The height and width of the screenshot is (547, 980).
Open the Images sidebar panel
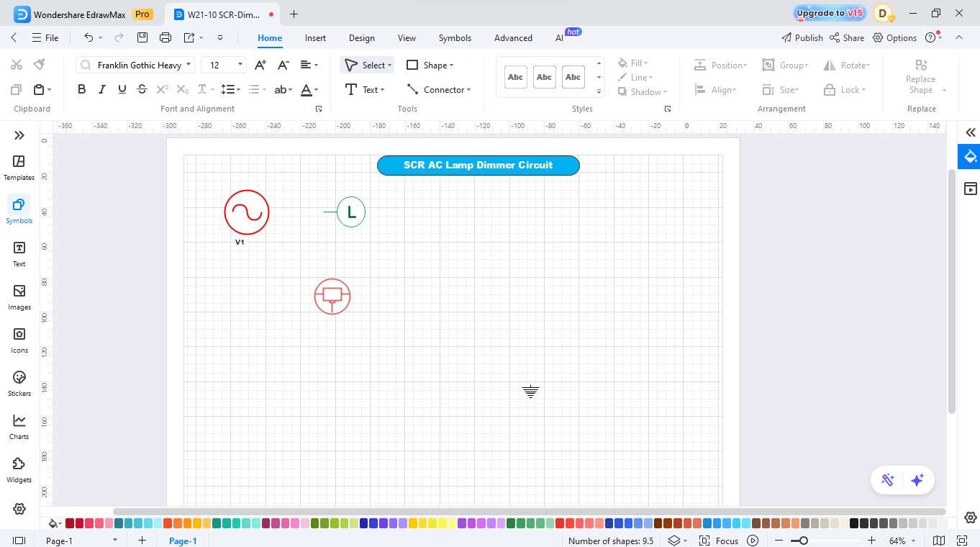[19, 297]
